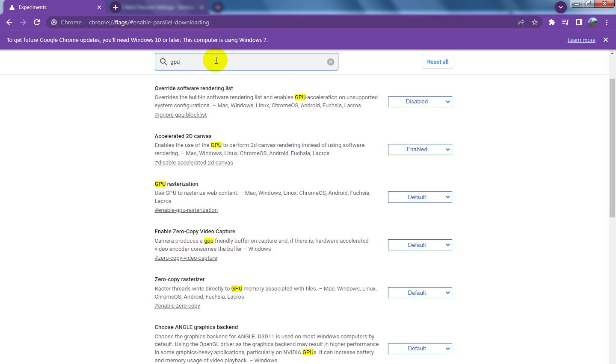Click the search flags field containing gpu
The height and width of the screenshot is (364, 616).
(246, 62)
